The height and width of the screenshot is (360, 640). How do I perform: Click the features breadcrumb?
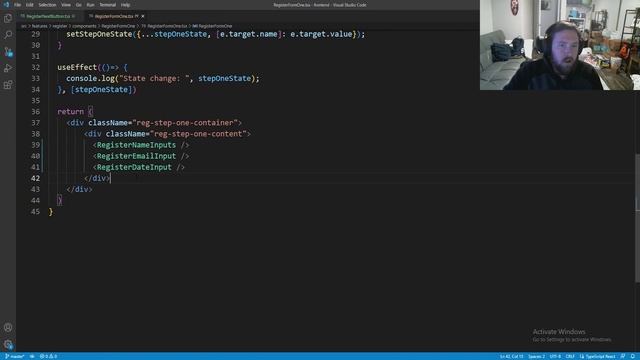point(40,26)
